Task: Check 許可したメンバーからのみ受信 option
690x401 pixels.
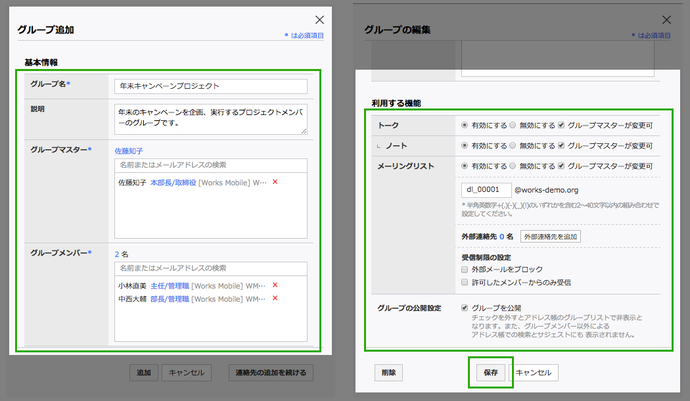Action: point(465,282)
